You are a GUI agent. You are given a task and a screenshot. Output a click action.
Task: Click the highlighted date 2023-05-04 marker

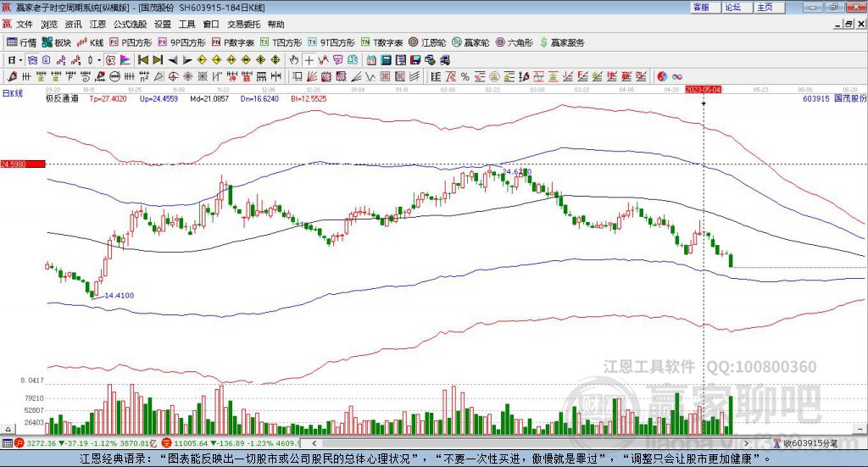pos(703,90)
